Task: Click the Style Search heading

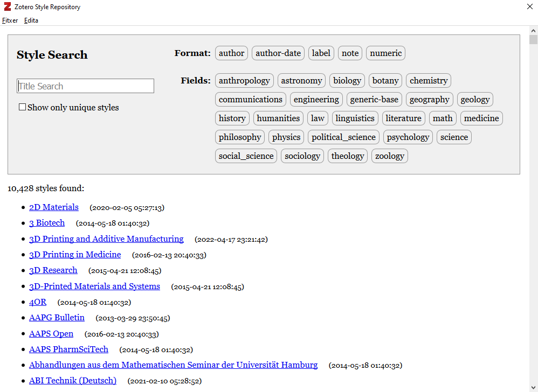Action: click(52, 55)
